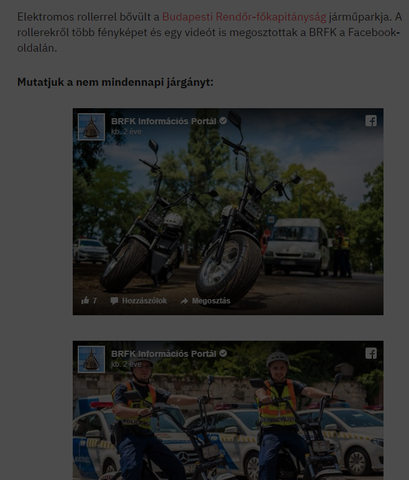This screenshot has height=480, width=409.
Task: Click the Facebook logo on the scooter post
Action: (371, 121)
